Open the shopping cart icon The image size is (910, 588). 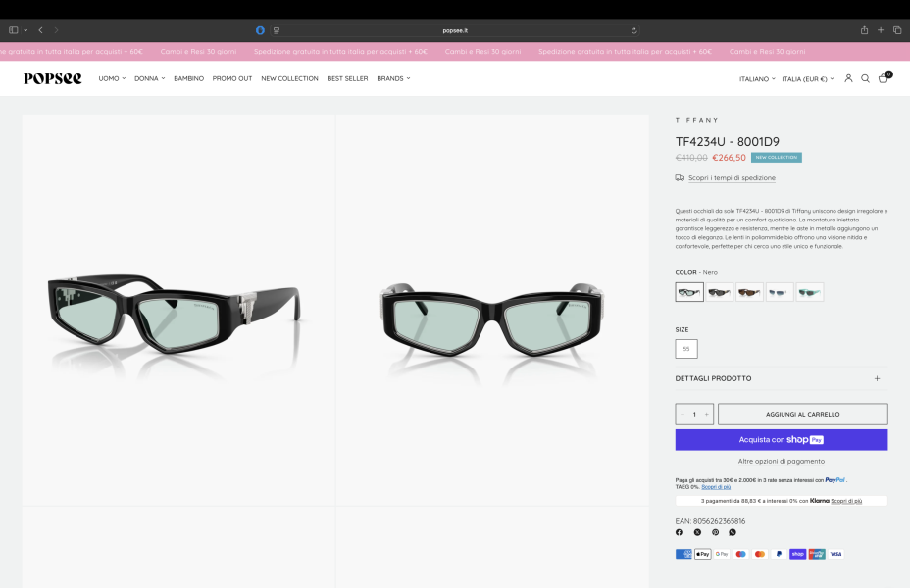[883, 78]
